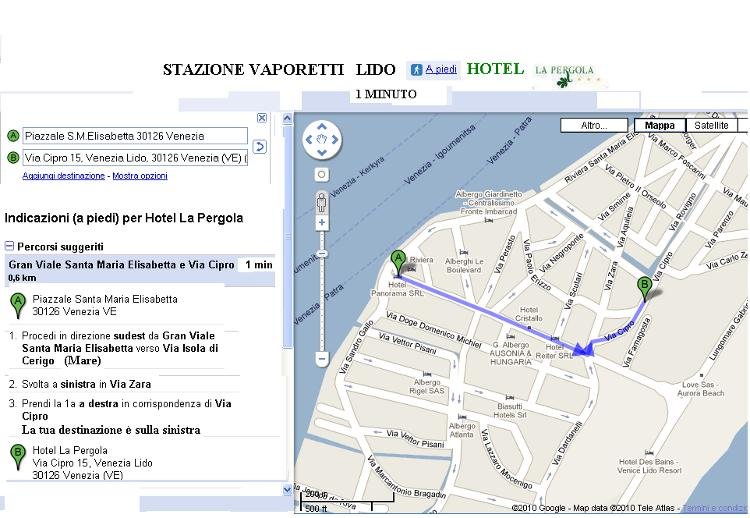
Task: Pan map up arrow
Action: click(321, 127)
